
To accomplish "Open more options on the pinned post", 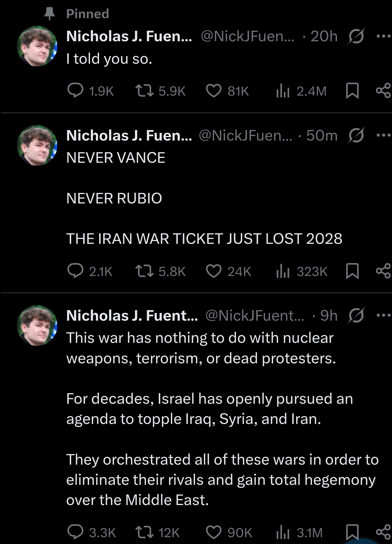I will coord(383,36).
